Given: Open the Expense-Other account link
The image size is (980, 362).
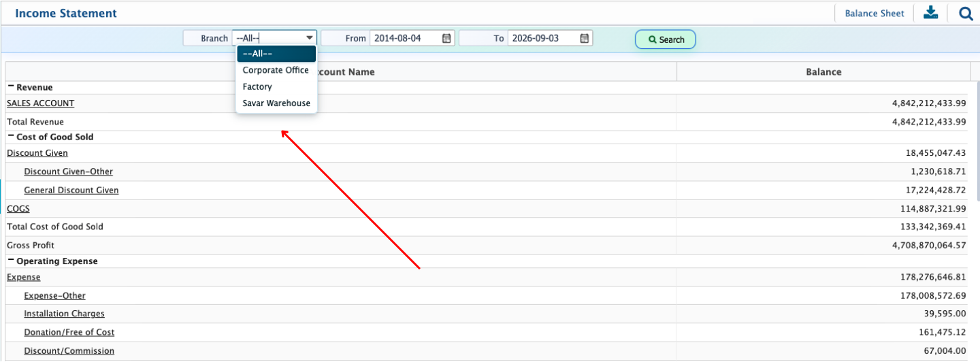Looking at the screenshot, I should (x=54, y=295).
